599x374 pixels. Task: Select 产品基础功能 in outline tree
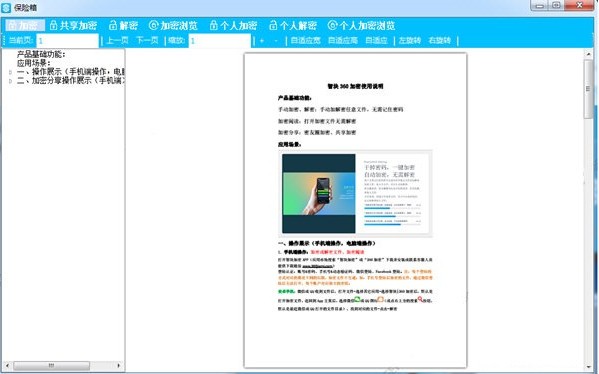pos(41,54)
